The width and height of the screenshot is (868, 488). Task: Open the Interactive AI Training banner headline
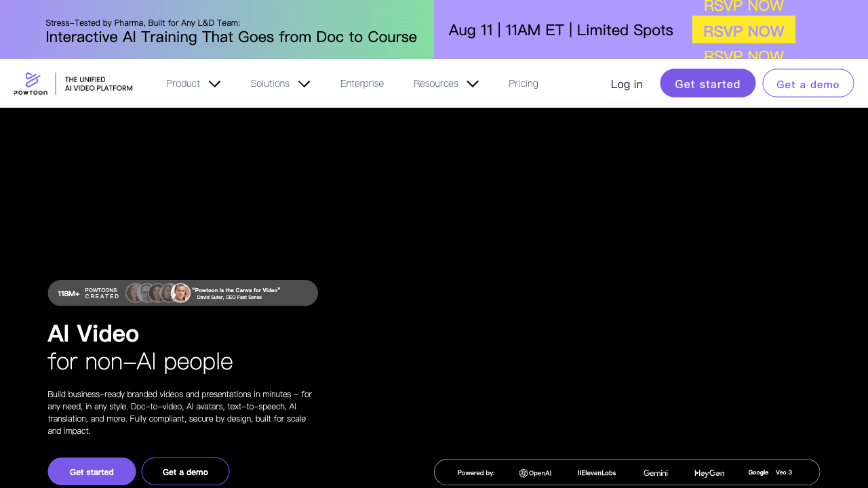tap(231, 37)
